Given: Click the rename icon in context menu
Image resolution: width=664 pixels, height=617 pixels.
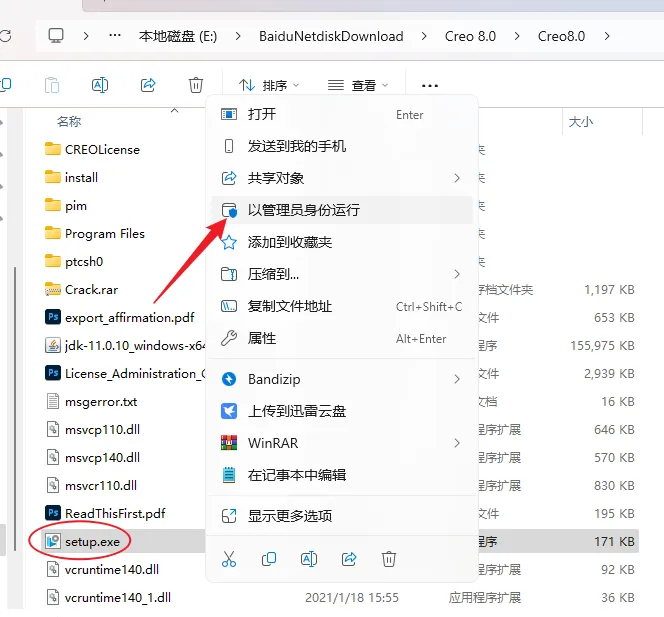Looking at the screenshot, I should click(309, 559).
